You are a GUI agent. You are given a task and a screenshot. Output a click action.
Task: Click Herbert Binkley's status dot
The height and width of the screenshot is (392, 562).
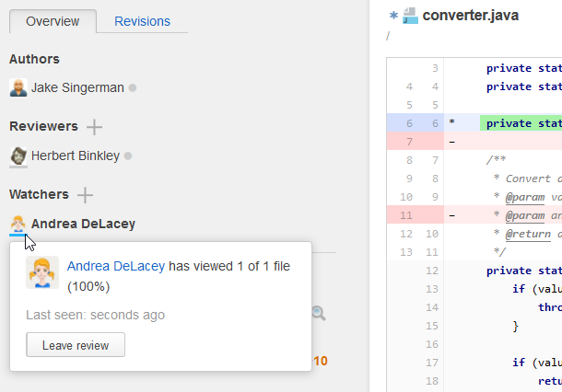pos(128,156)
